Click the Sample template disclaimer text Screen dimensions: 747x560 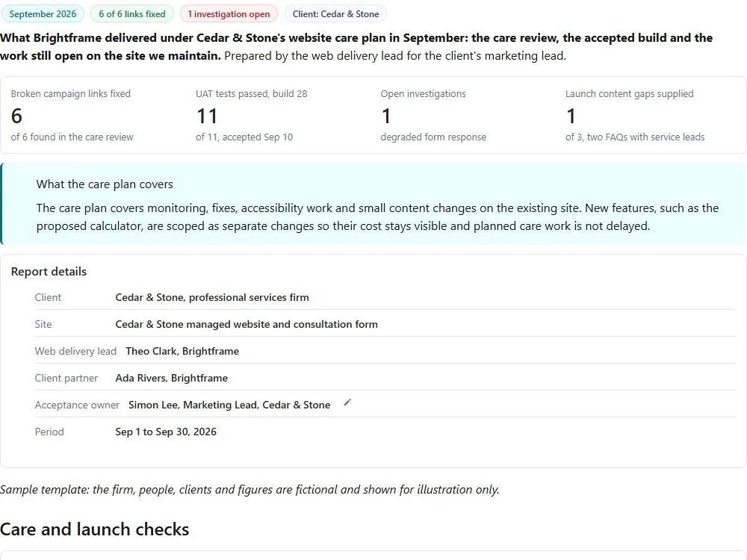click(x=249, y=490)
